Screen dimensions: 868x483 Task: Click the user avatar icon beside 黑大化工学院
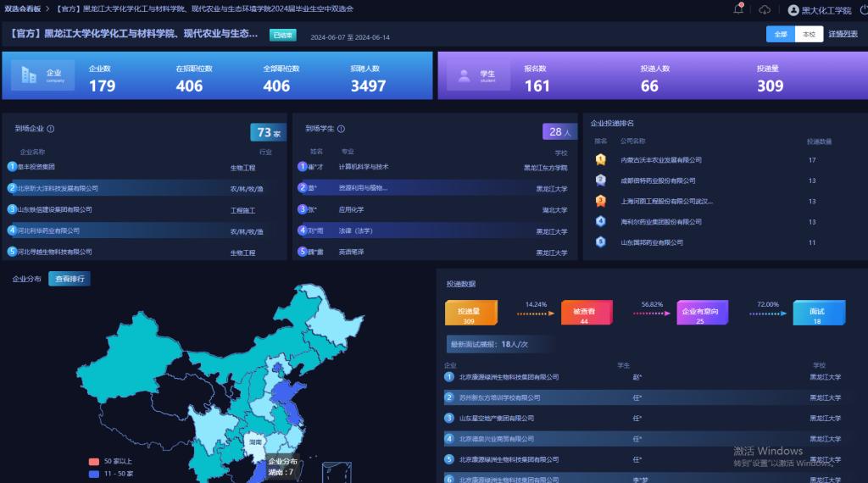(x=793, y=10)
